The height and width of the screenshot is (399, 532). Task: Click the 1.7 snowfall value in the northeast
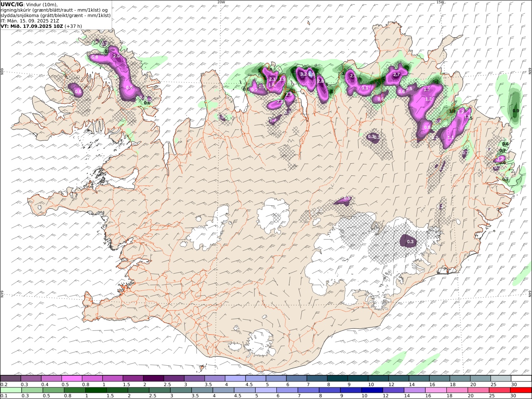pos(426,89)
